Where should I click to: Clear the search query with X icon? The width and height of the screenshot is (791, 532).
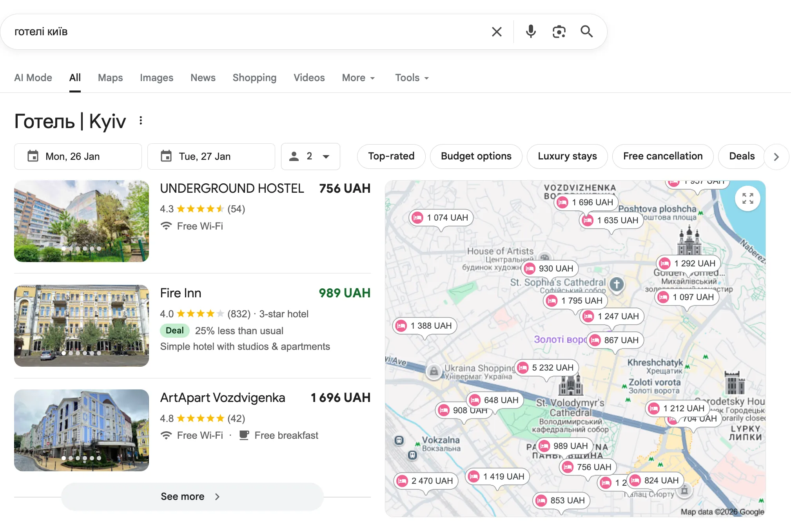coord(497,32)
